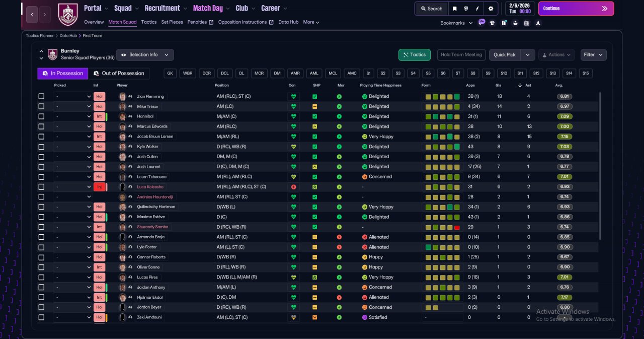The height and width of the screenshot is (339, 644).
Task: Open the settings gear icon
Action: pos(491,9)
